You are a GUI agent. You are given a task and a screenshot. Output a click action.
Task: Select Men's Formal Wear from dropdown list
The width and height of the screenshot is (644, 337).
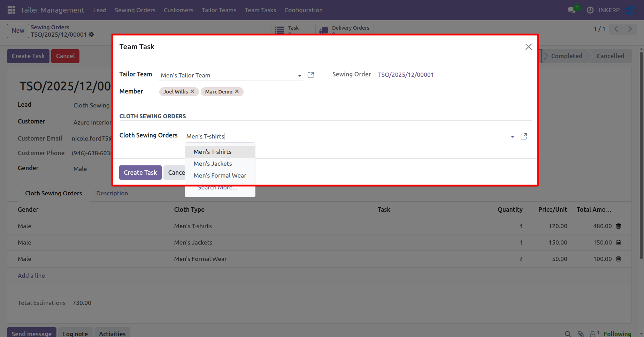click(220, 175)
